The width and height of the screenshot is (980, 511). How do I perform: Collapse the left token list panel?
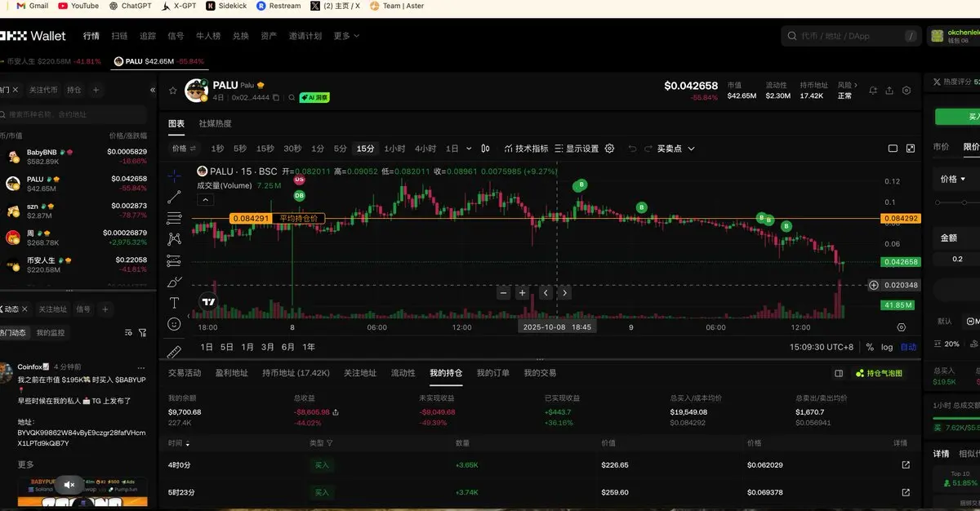click(x=153, y=90)
